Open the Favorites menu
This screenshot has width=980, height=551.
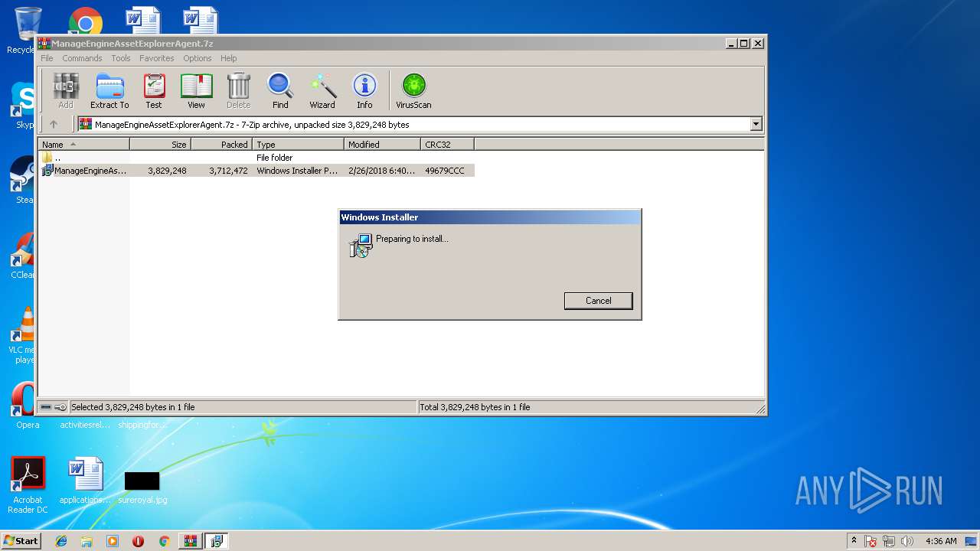156,58
